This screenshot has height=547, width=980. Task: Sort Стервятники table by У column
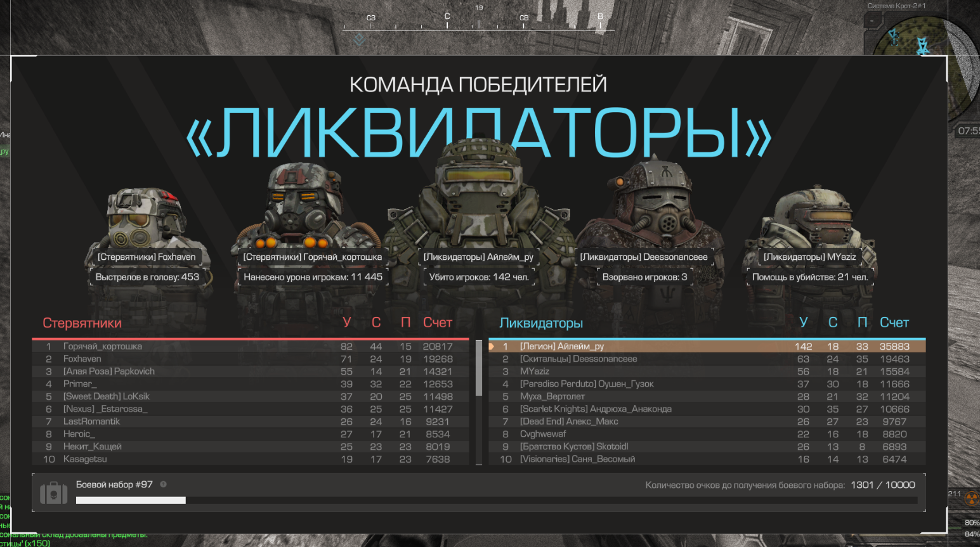click(x=346, y=323)
